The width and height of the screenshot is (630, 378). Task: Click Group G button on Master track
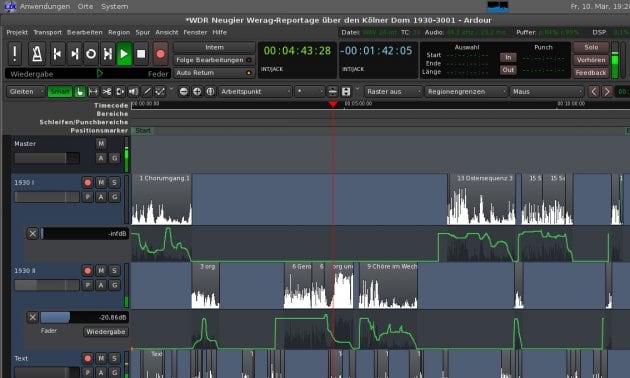[x=115, y=158]
